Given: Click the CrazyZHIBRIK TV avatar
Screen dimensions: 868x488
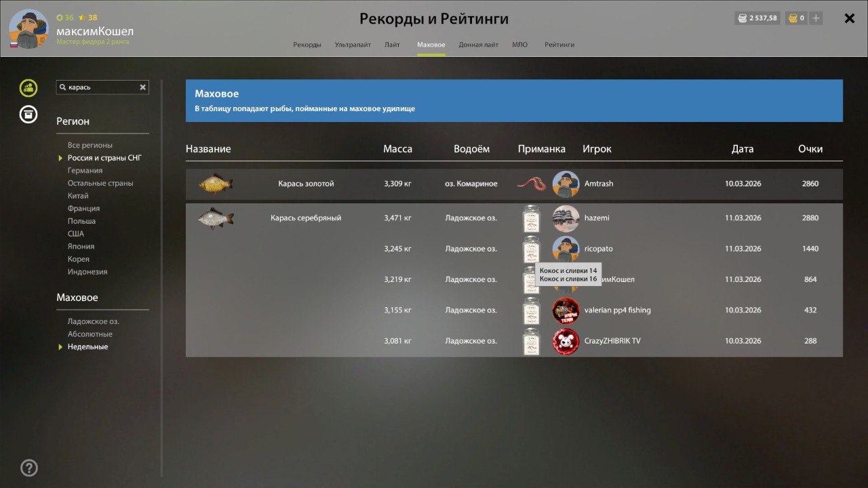Looking at the screenshot, I should point(566,341).
